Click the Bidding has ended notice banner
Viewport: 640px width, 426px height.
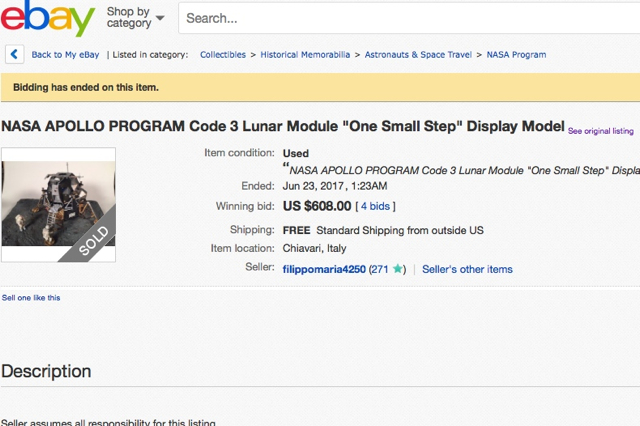86,87
